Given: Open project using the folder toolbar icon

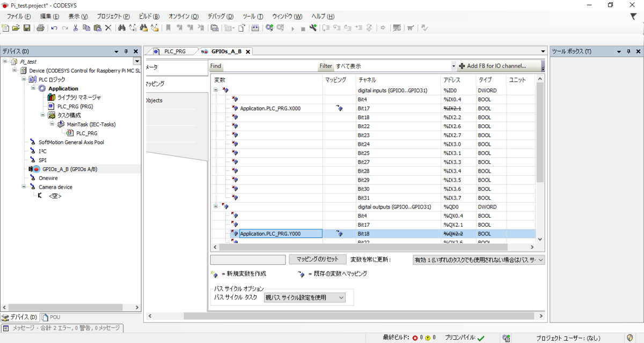Looking at the screenshot, I should [16, 28].
